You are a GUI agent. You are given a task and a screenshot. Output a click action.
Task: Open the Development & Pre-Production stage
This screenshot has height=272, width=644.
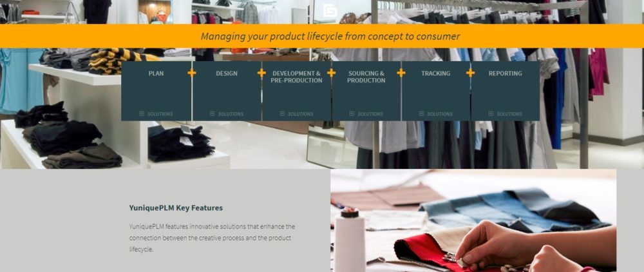(x=296, y=91)
